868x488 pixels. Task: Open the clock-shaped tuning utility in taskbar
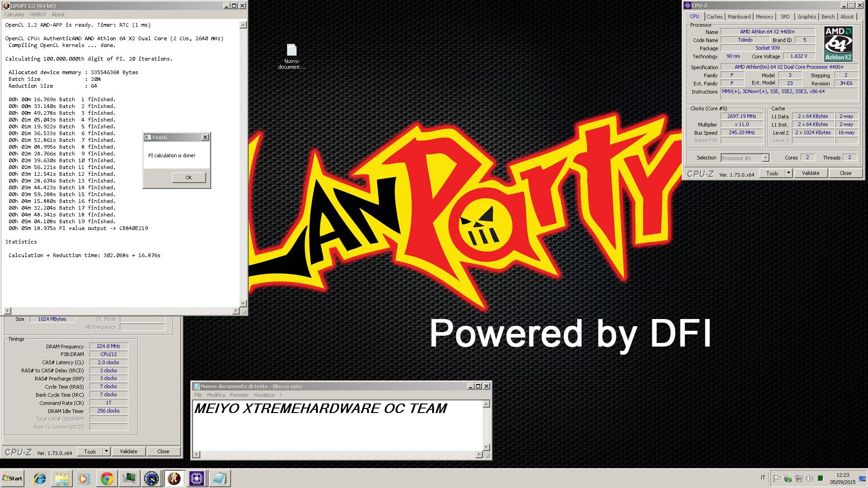click(x=151, y=479)
